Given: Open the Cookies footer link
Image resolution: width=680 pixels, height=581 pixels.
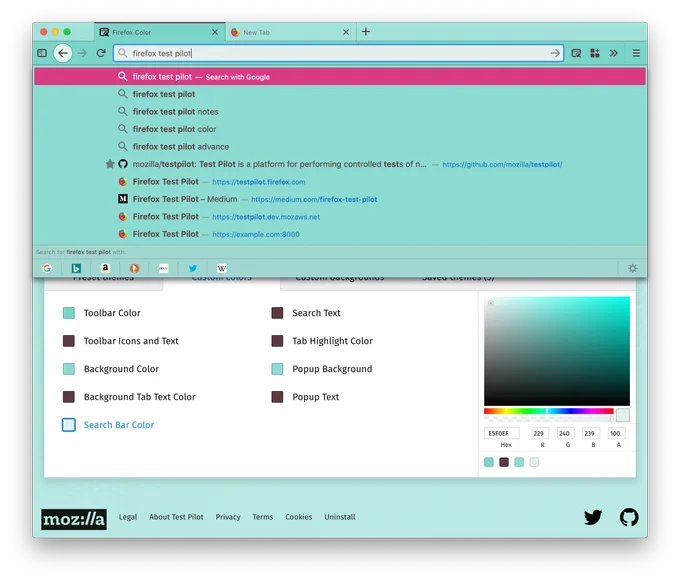Looking at the screenshot, I should [x=299, y=517].
